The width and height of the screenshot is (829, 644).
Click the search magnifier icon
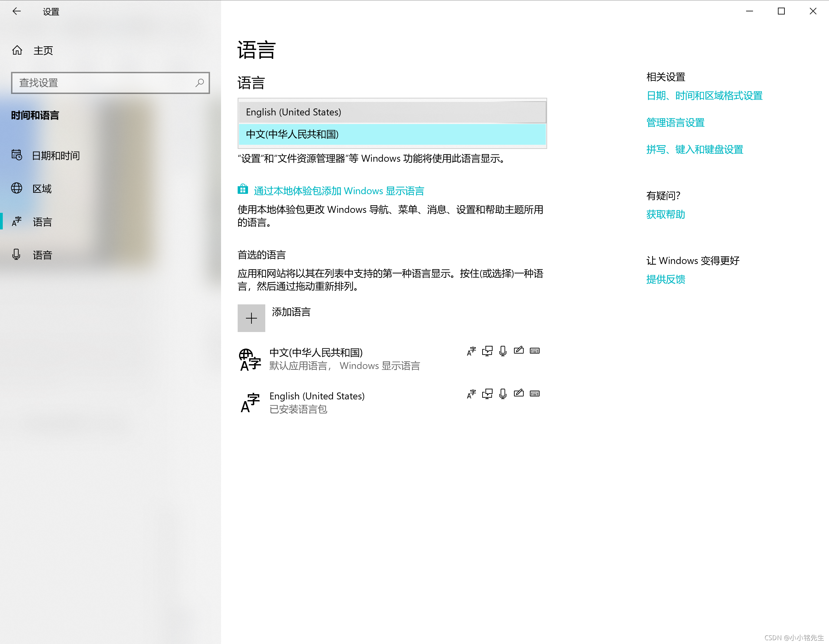[200, 82]
